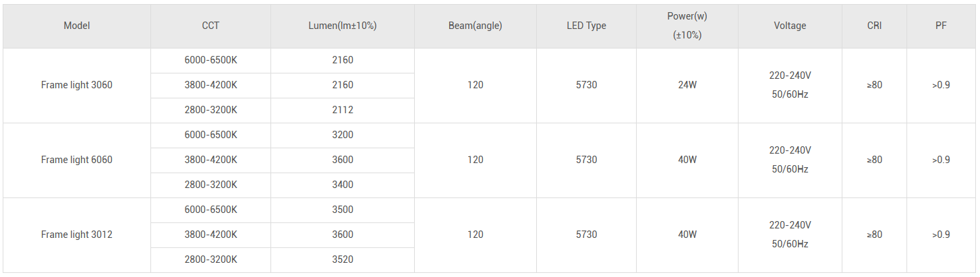Click the 3500 lumen value
980x277 pixels.
pyautogui.click(x=342, y=210)
